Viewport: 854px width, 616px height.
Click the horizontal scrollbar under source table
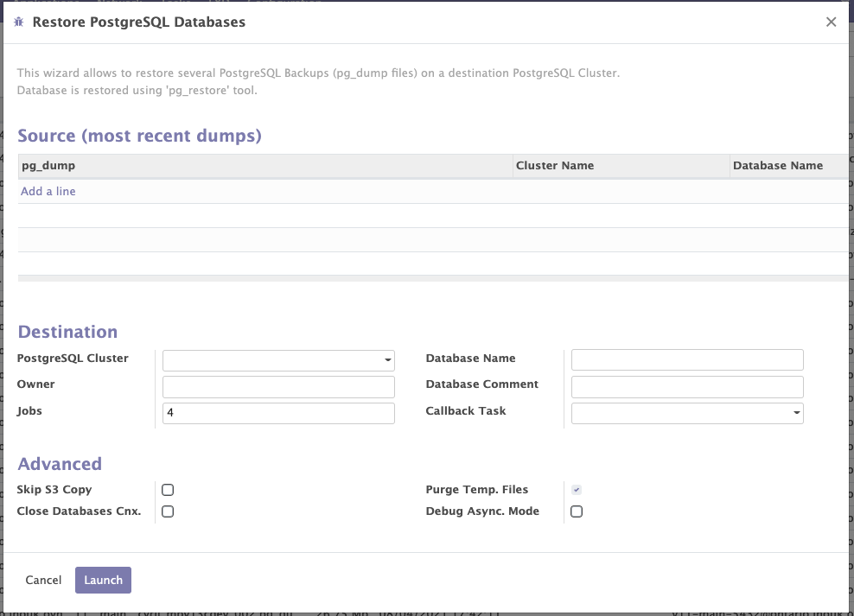point(432,278)
